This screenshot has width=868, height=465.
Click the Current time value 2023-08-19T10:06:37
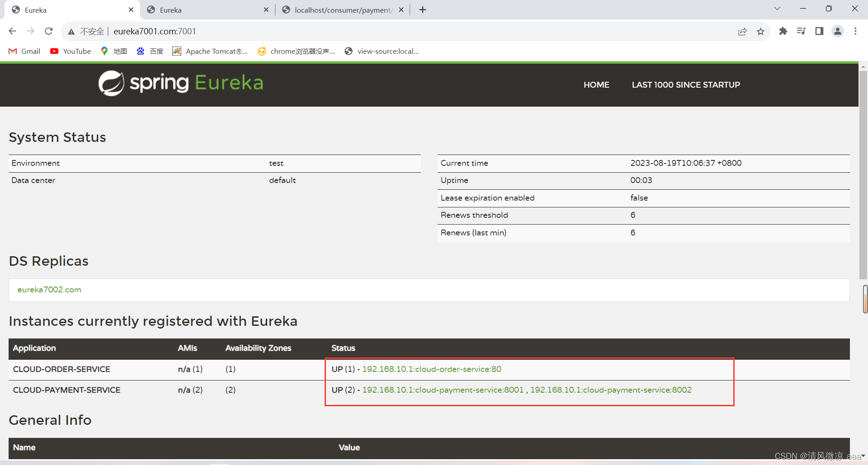point(686,163)
